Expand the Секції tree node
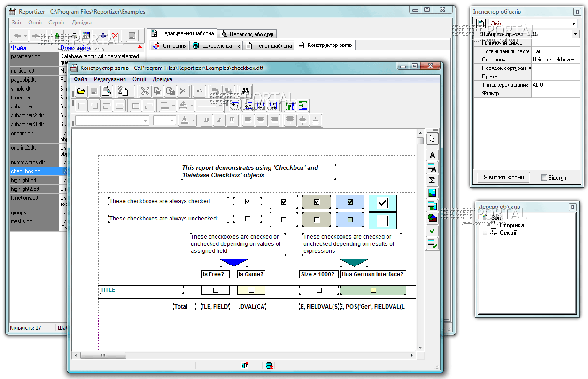This screenshot has height=379, width=588. pos(485,233)
